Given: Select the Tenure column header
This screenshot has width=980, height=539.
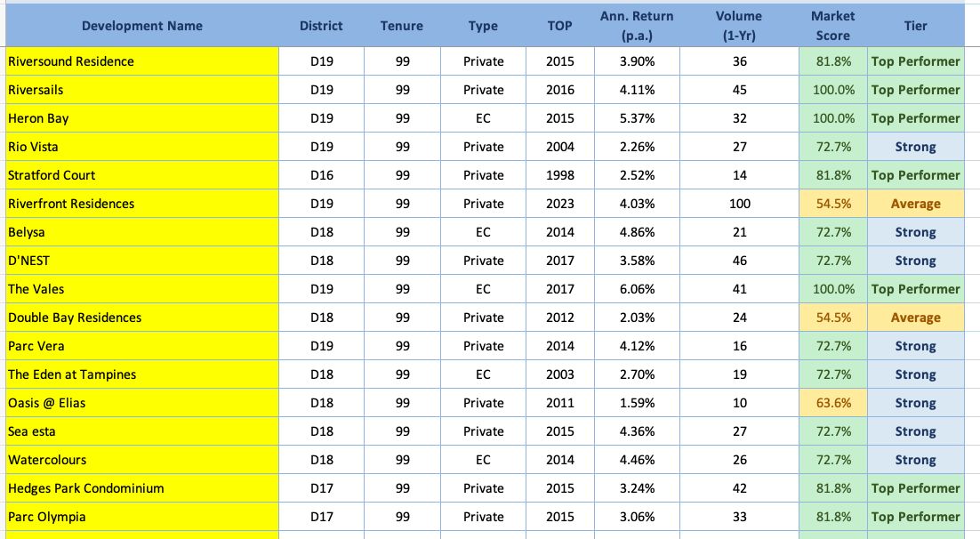Looking at the screenshot, I should [402, 26].
